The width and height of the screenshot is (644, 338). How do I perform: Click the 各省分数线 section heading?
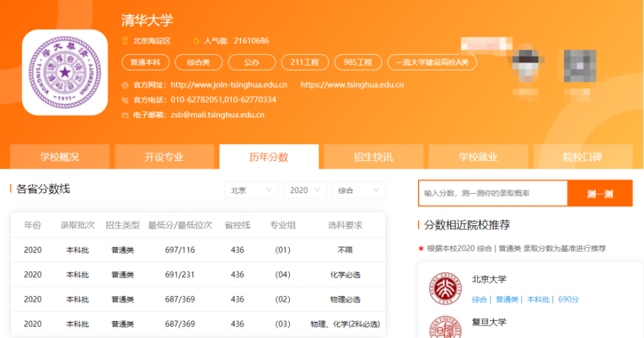43,189
